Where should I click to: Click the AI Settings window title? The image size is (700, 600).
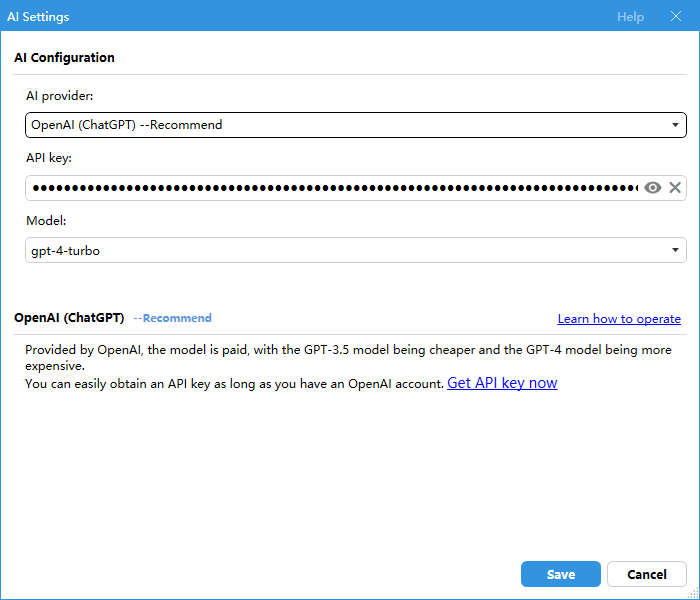click(x=38, y=17)
